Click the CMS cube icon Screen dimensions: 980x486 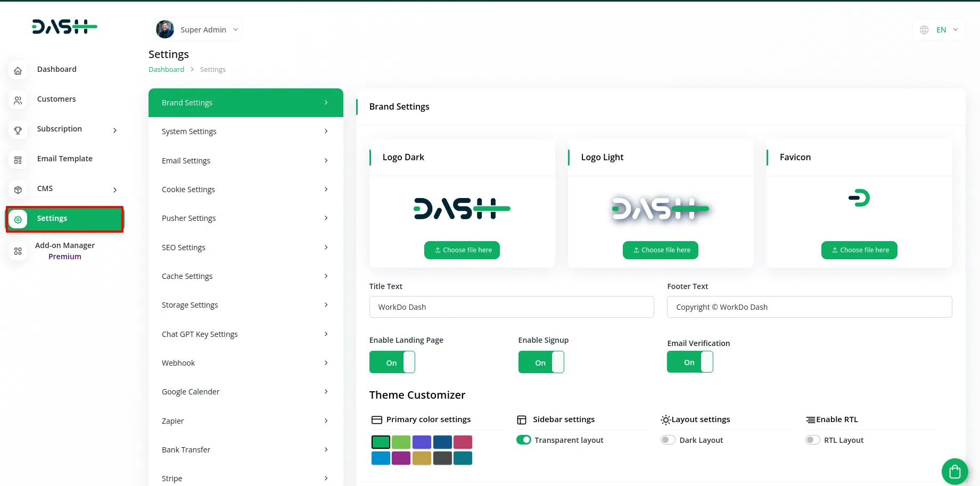[18, 190]
